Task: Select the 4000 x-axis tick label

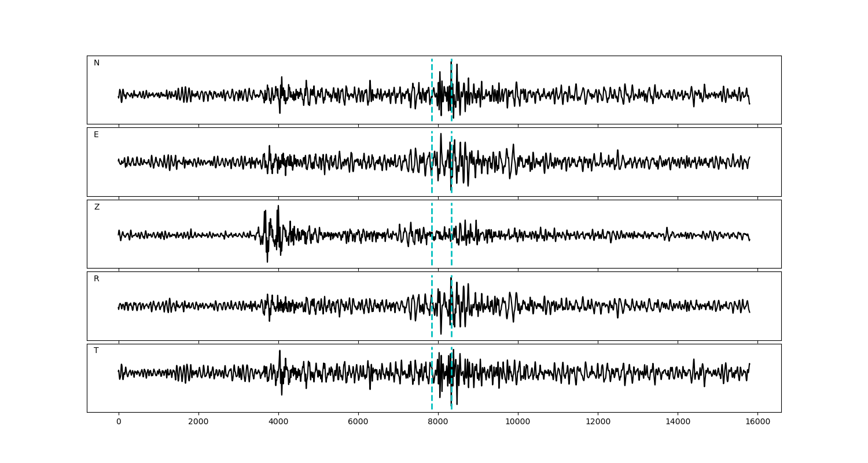Action: (x=278, y=422)
